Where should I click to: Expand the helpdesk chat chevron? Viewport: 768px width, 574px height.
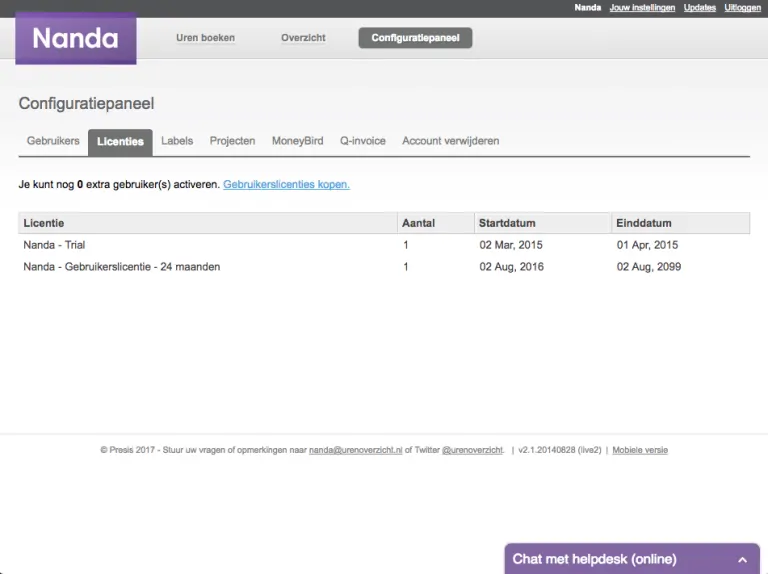point(743,559)
